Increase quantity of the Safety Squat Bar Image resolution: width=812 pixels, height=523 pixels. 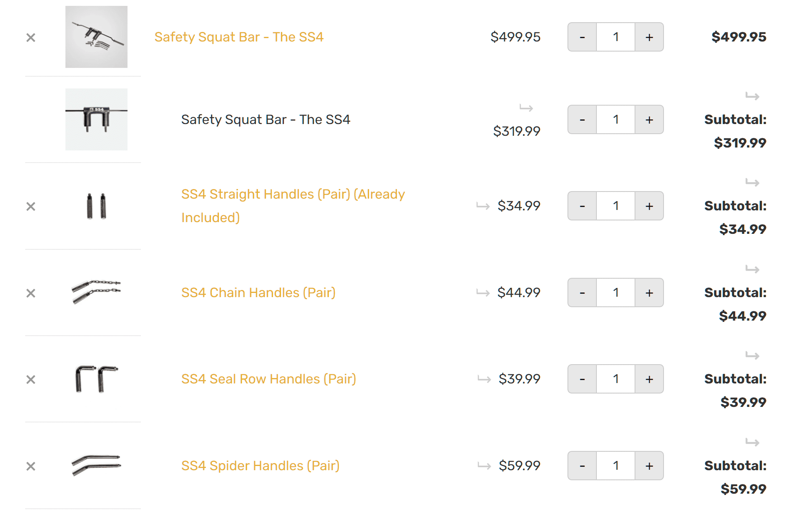coord(648,37)
